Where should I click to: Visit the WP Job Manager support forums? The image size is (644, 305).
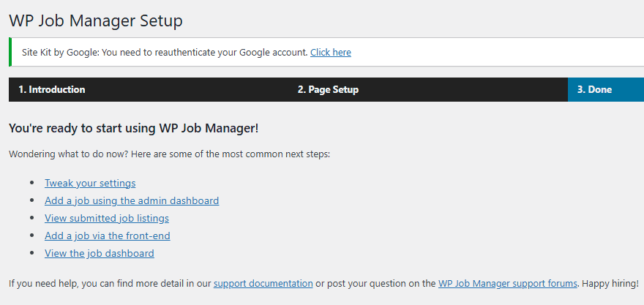(x=508, y=283)
